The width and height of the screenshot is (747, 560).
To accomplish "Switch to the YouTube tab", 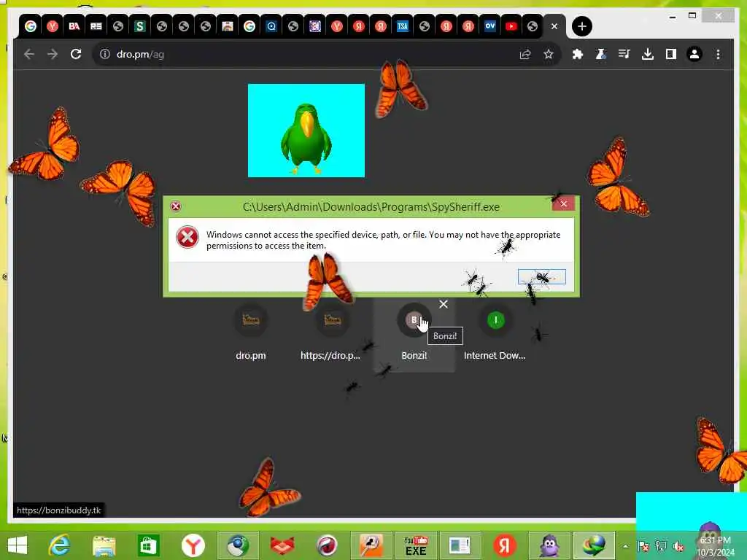I will (511, 26).
